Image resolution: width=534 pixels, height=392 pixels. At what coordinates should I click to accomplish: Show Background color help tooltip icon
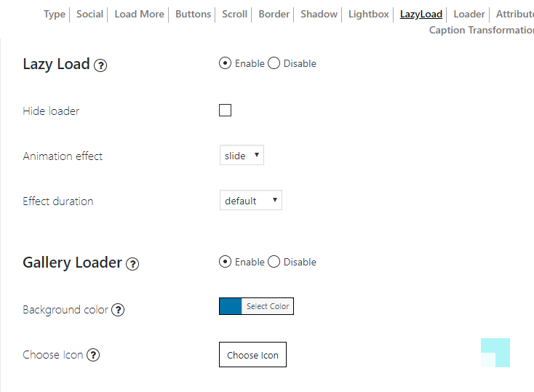[118, 310]
